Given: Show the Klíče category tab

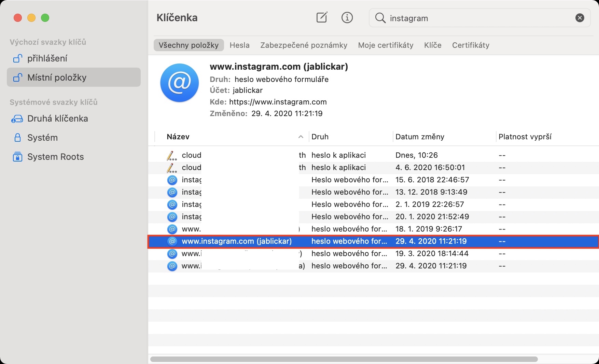Looking at the screenshot, I should (x=433, y=45).
